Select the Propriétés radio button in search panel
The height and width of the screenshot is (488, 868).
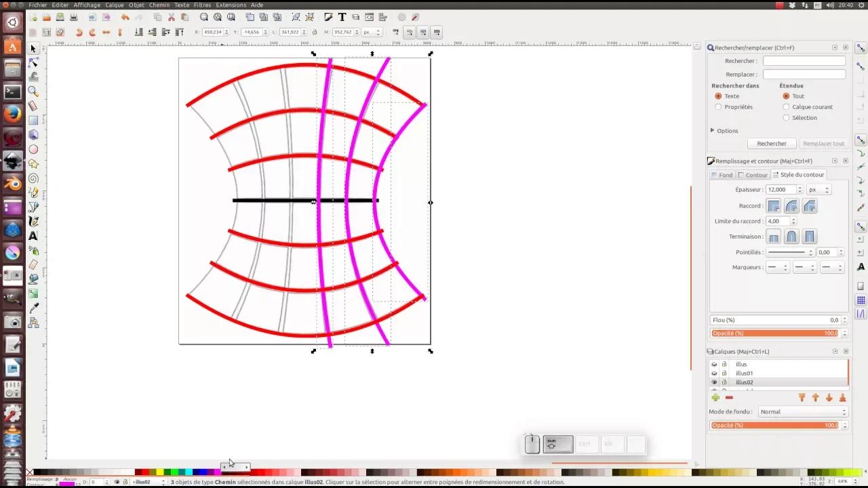[x=718, y=106]
